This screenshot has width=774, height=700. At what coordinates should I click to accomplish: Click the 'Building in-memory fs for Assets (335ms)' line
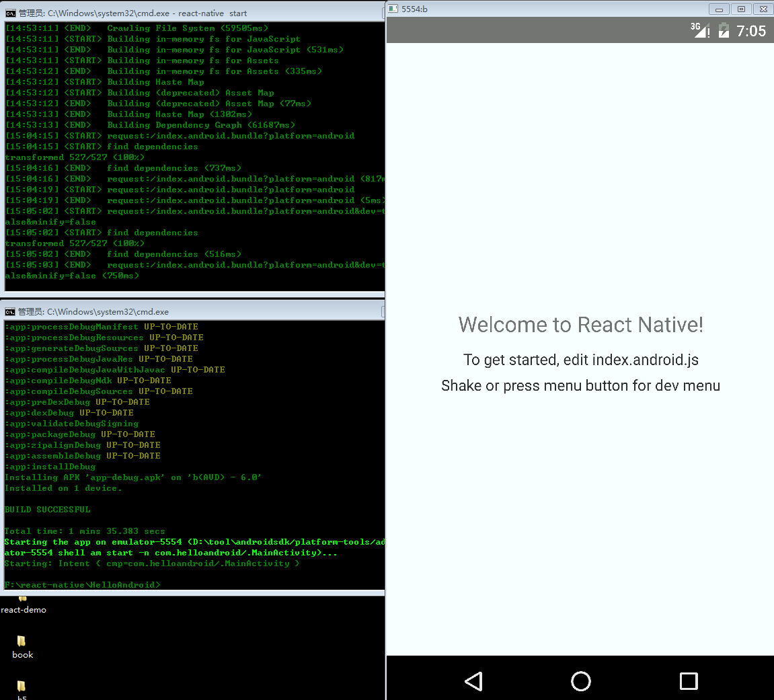[x=163, y=71]
